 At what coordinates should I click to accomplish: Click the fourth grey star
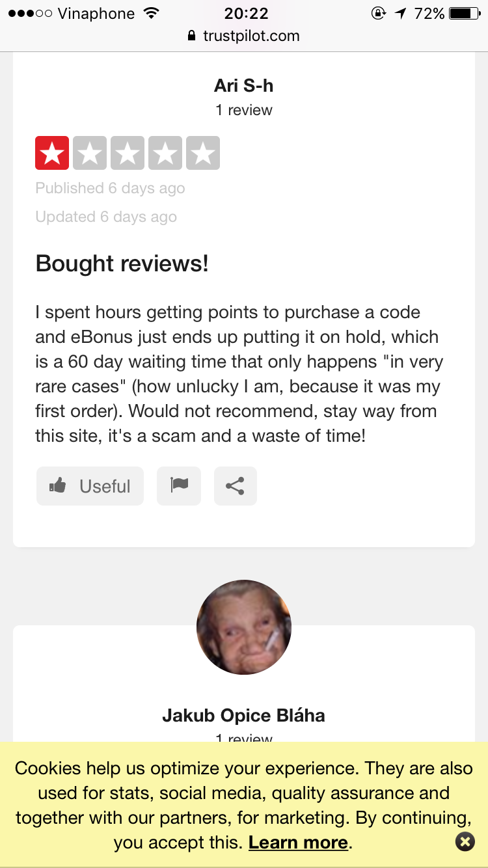click(165, 154)
